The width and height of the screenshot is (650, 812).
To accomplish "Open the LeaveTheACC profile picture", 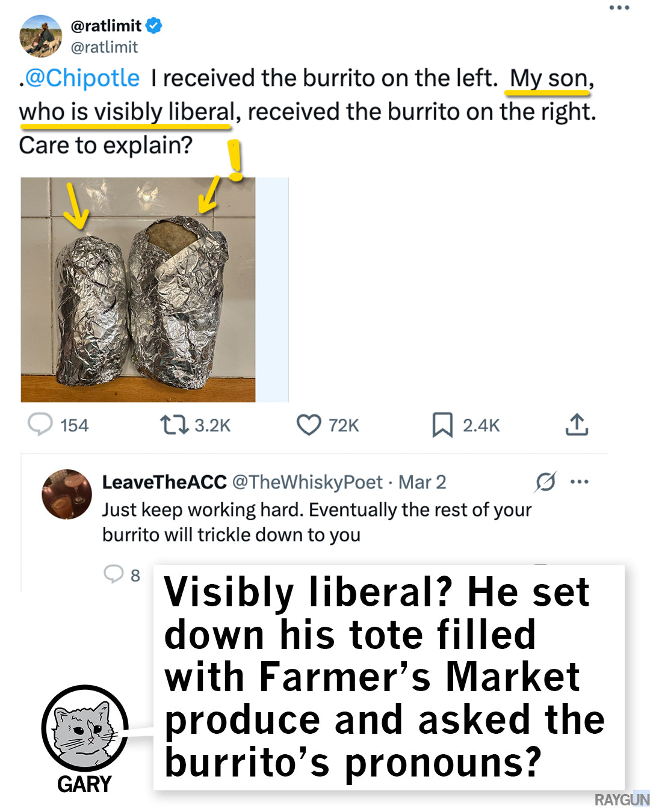I will coord(67,494).
